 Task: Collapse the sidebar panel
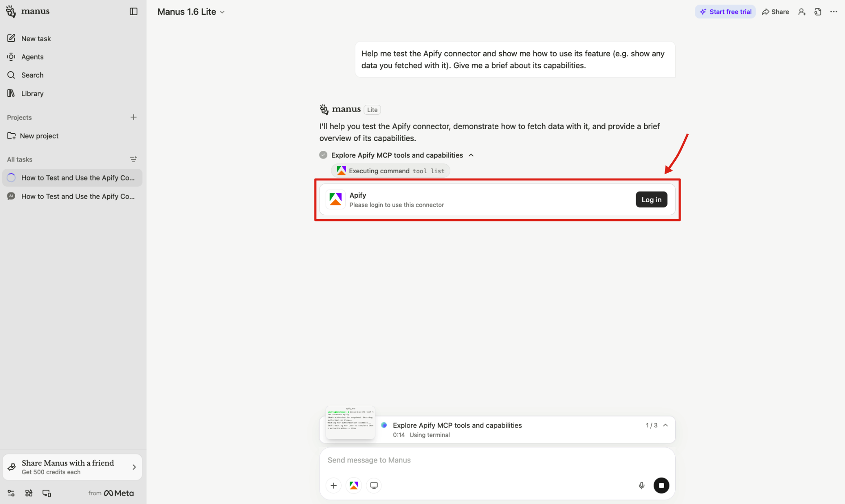point(133,11)
